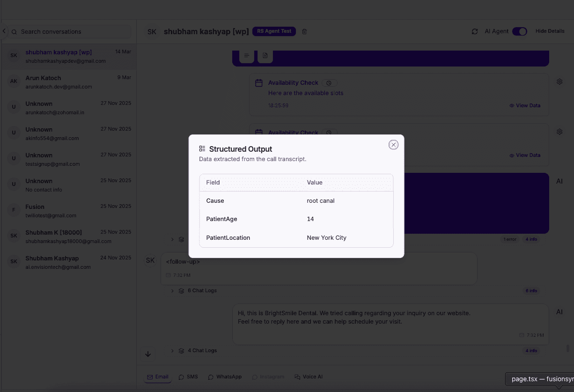Click the trash icon beside RS Agent Test badge
The height and width of the screenshot is (392, 574).
point(304,31)
